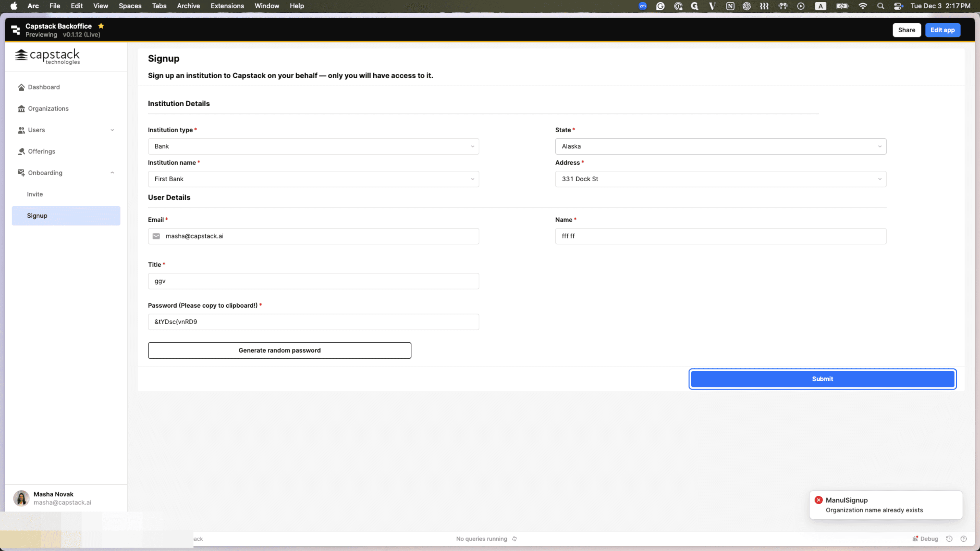Image resolution: width=980 pixels, height=551 pixels.
Task: Click the red error icon in ManulSignup toast
Action: coord(819,500)
